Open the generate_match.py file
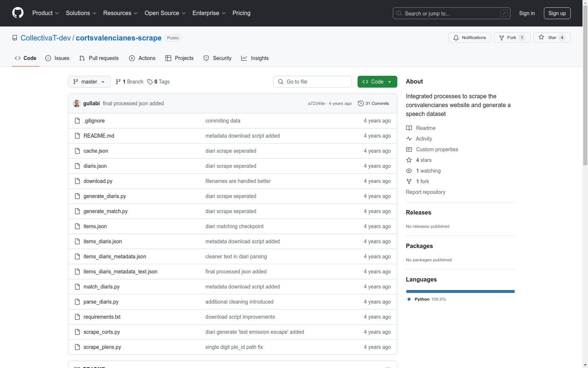Viewport: 588px width, 368px height. [x=105, y=211]
